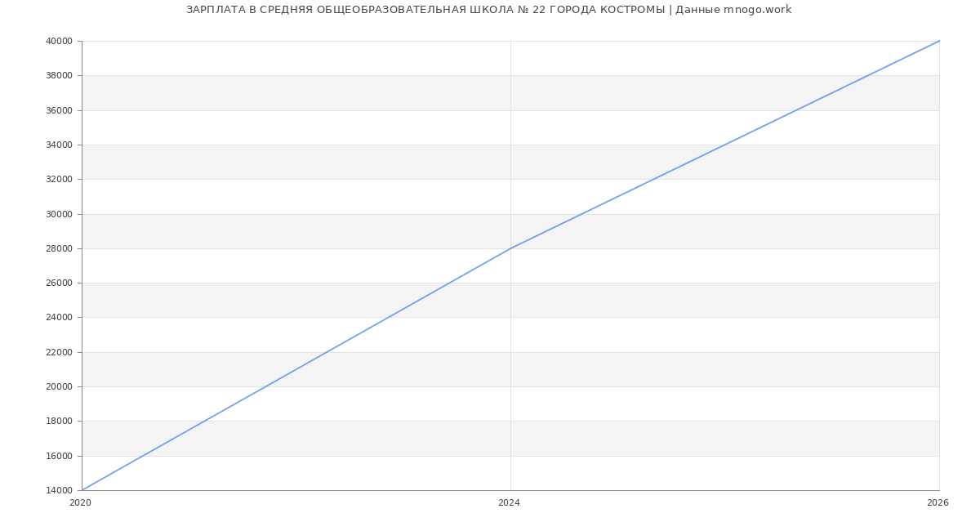Click the 34000 y-axis label

[60, 145]
